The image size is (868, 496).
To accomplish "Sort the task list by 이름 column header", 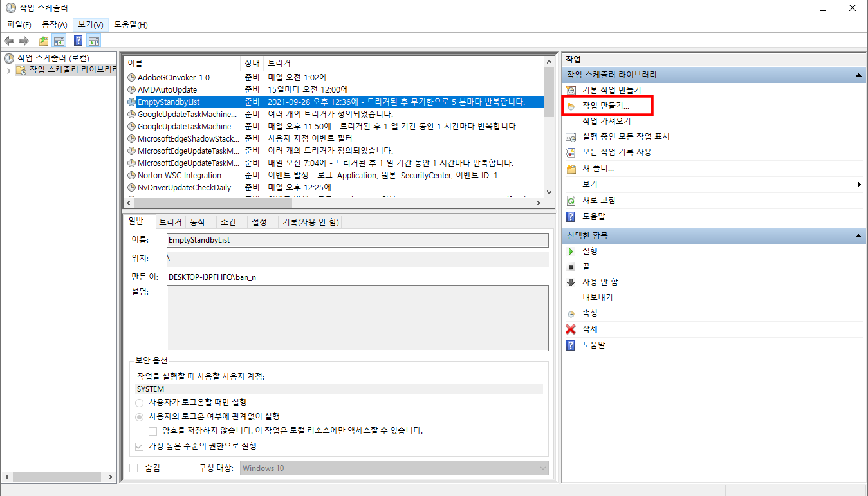I will click(x=182, y=63).
